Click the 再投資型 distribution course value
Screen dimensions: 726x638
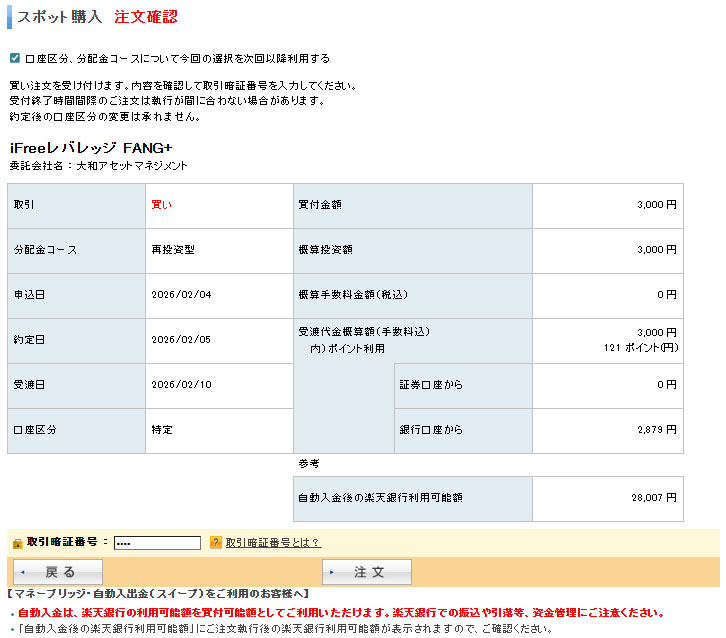(173, 250)
